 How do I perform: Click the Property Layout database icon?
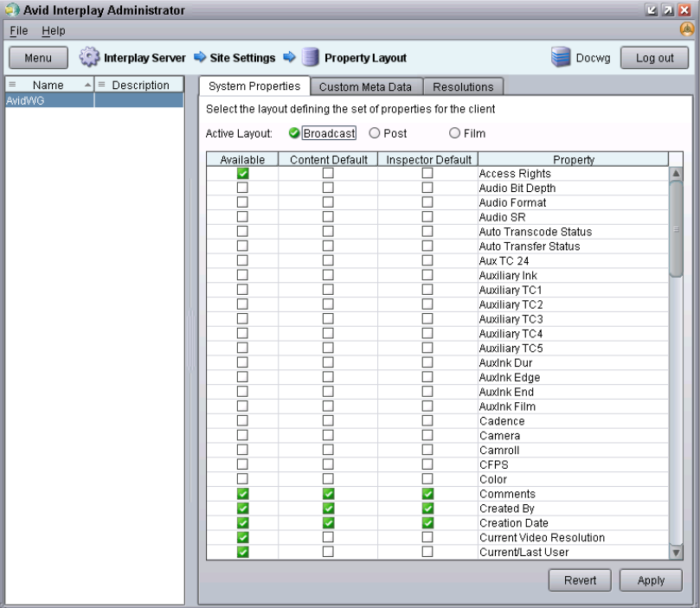[x=310, y=57]
